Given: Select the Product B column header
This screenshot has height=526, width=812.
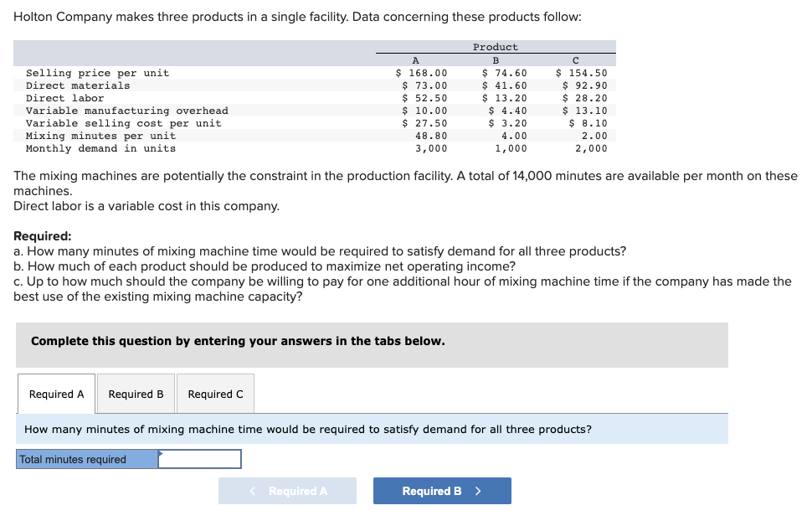Looking at the screenshot, I should point(496,60).
